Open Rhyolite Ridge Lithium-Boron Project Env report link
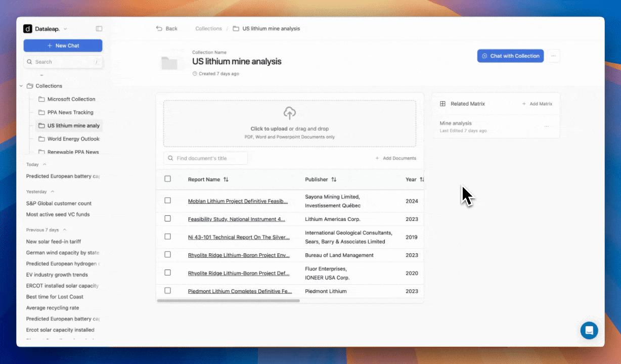This screenshot has width=621, height=364. click(239, 255)
